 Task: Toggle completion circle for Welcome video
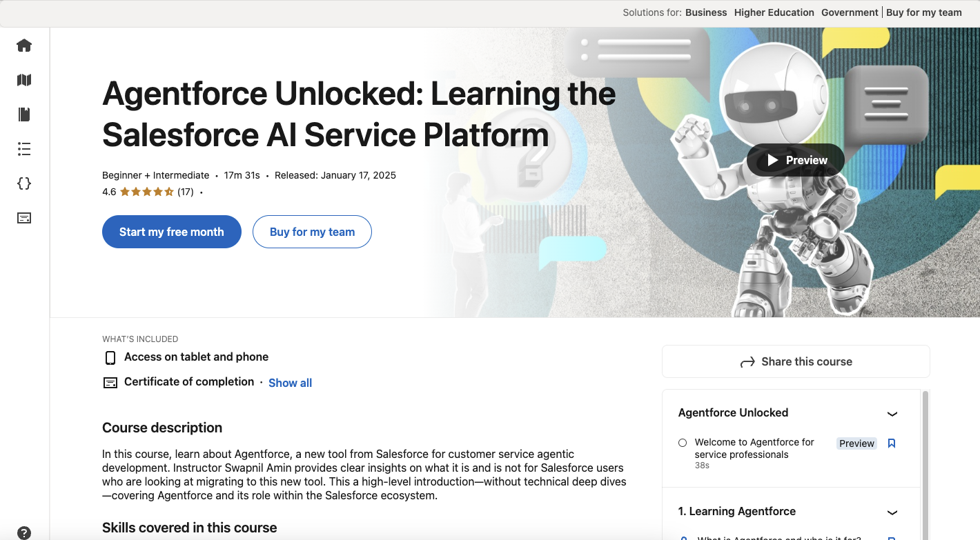click(x=683, y=443)
